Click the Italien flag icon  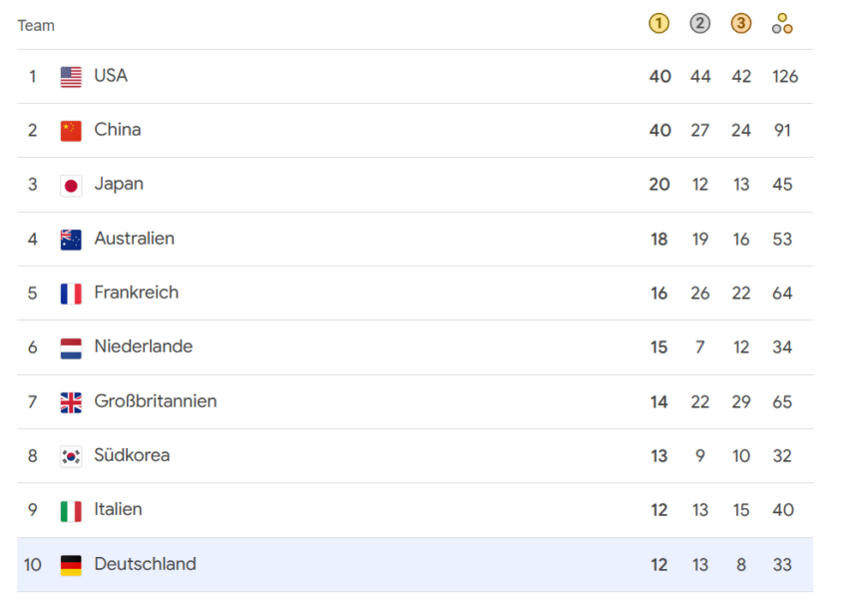[71, 510]
